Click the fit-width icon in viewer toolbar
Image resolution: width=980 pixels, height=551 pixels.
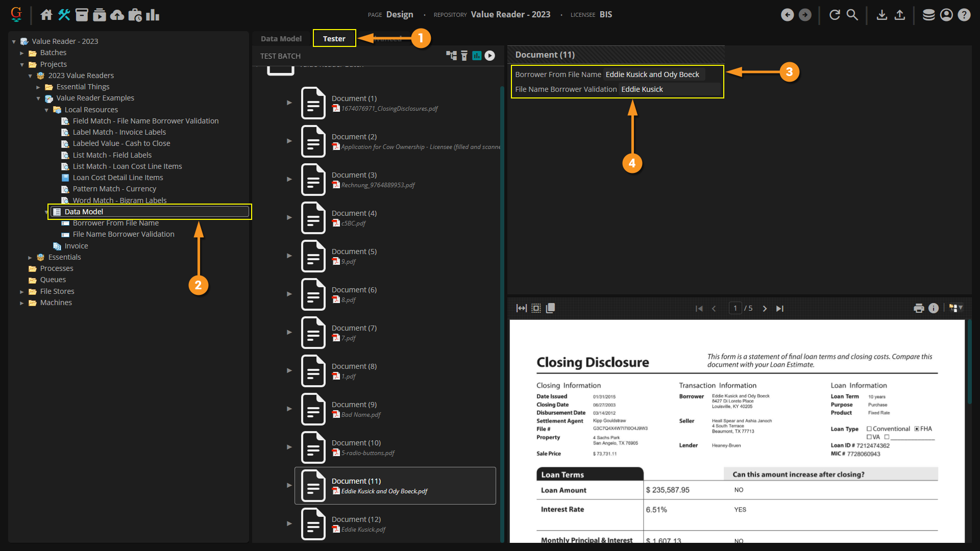point(521,308)
